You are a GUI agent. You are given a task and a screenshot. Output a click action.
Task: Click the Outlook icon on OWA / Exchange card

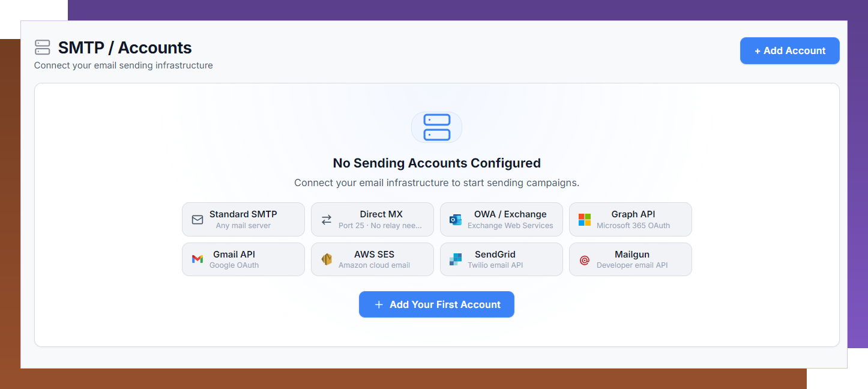456,219
